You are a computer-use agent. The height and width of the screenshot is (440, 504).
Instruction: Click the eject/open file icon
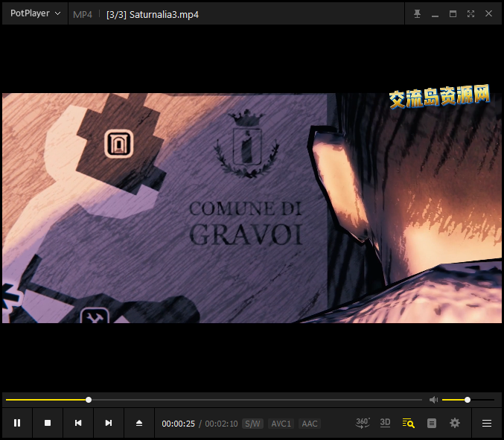(139, 423)
